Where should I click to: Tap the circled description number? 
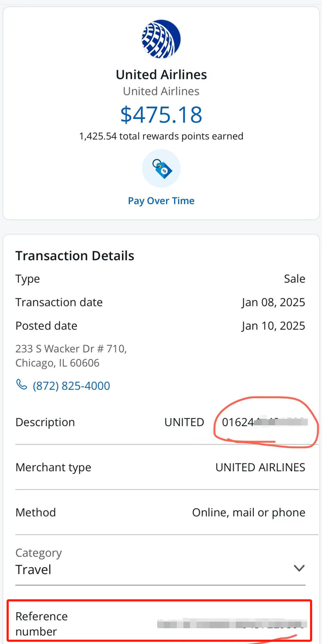[x=265, y=422]
